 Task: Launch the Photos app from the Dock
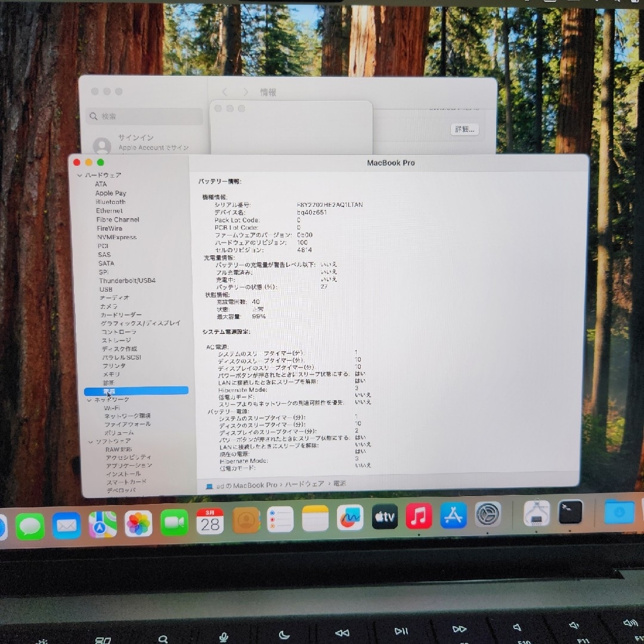click(138, 524)
